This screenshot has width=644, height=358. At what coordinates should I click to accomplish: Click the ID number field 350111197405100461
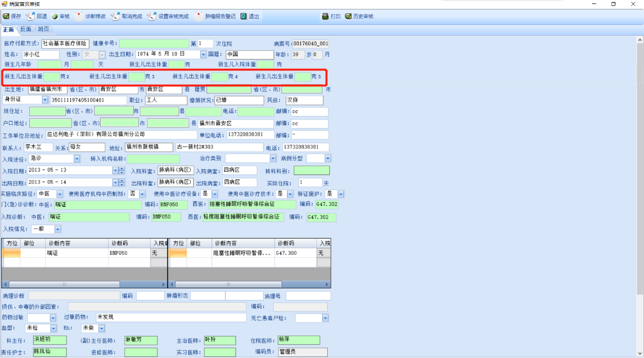[x=88, y=100]
